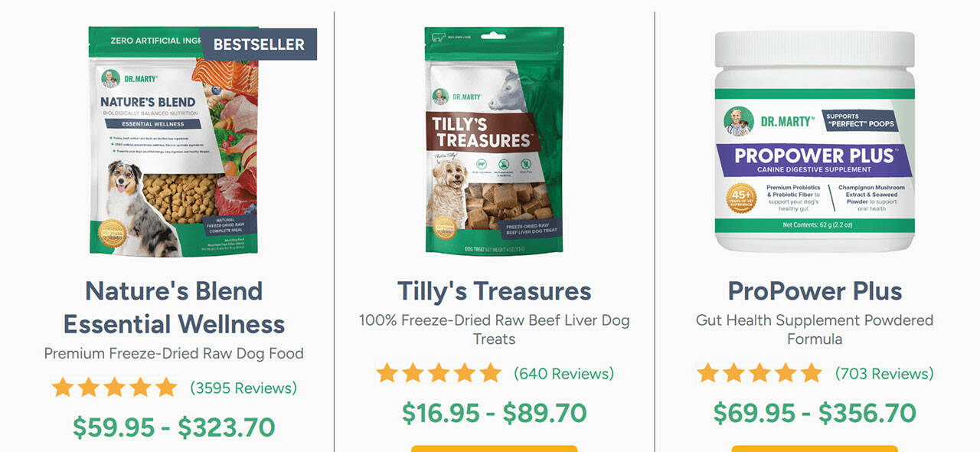Read the 703 Reviews link
Image resolution: width=980 pixels, height=452 pixels.
[x=884, y=374]
